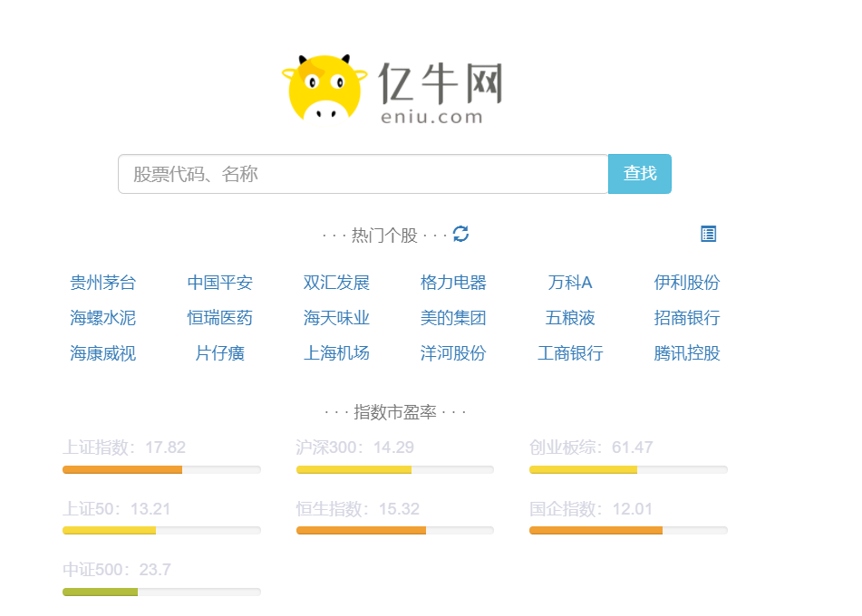The image size is (862, 616).
Task: Click the 创业板综 PE progress bar
Action: click(628, 469)
